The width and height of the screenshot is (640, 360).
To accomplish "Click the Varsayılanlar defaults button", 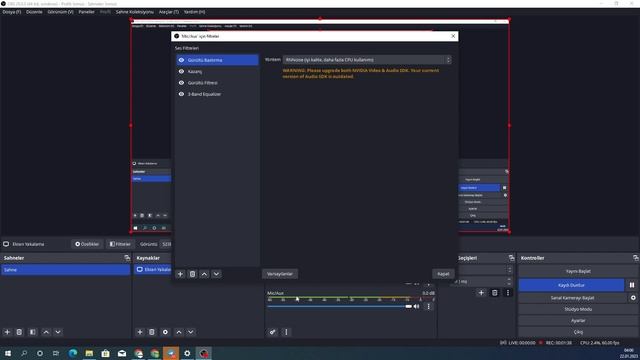I will point(280,274).
